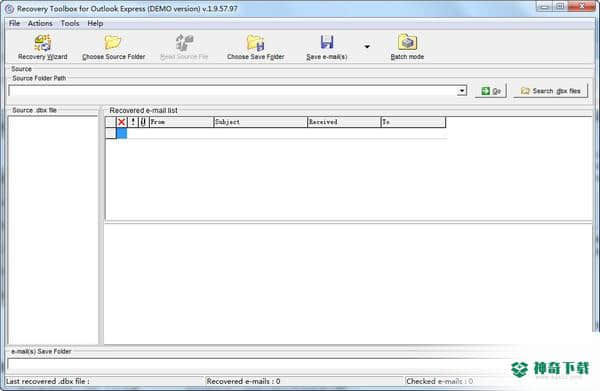Click the e-mail(s) Save Folder field

(260, 364)
